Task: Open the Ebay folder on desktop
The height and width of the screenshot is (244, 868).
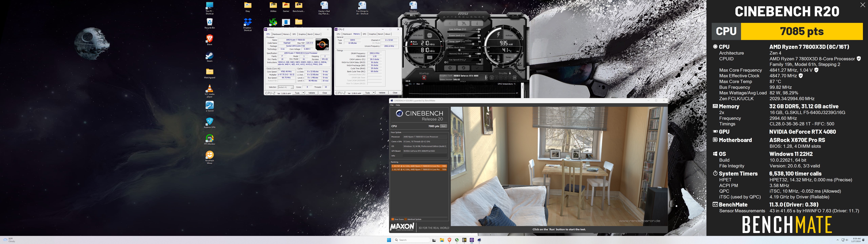Action: [x=248, y=7]
